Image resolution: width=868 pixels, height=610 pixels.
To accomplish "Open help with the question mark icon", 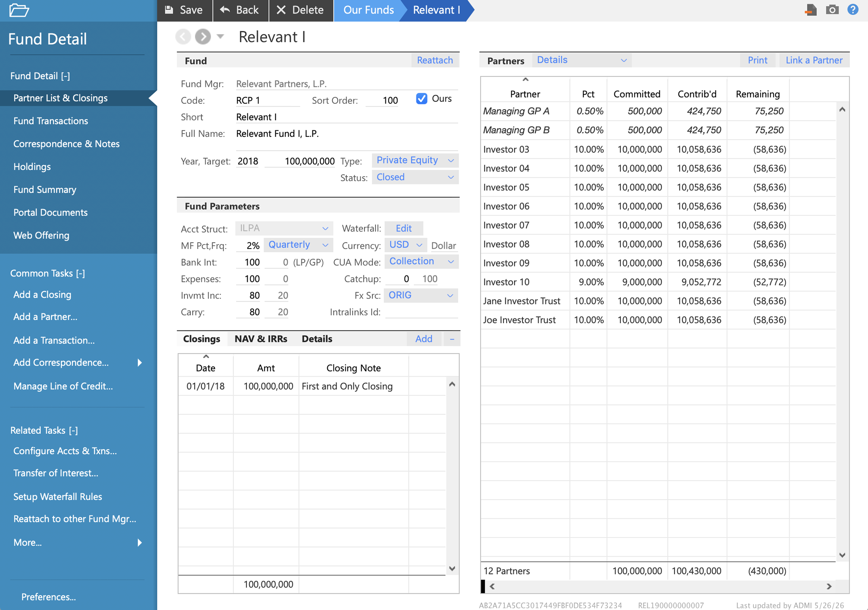I will tap(853, 9).
